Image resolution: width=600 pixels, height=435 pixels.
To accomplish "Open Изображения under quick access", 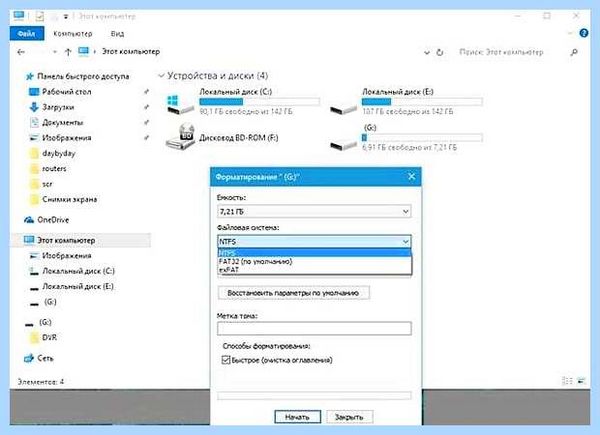I will click(67, 138).
